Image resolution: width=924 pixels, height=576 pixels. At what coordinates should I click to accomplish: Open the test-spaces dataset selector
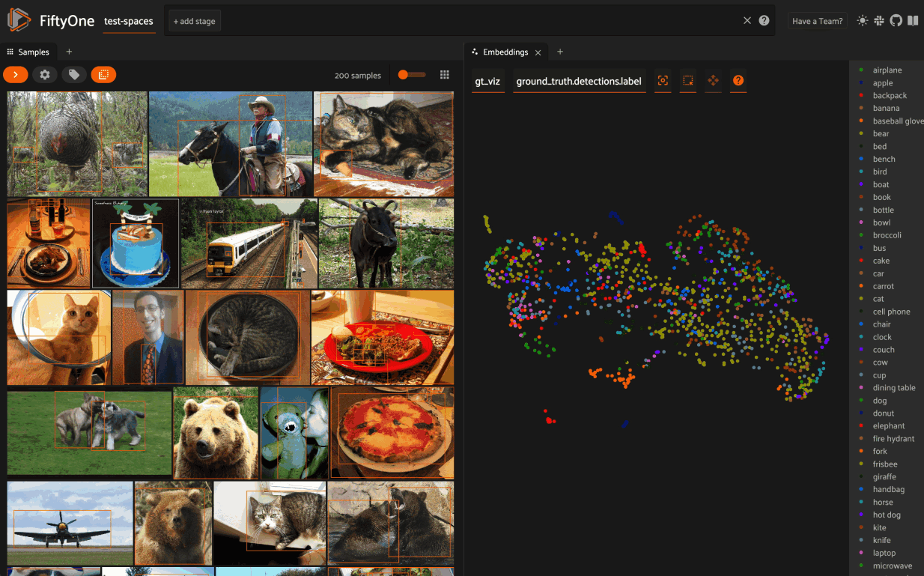(129, 21)
